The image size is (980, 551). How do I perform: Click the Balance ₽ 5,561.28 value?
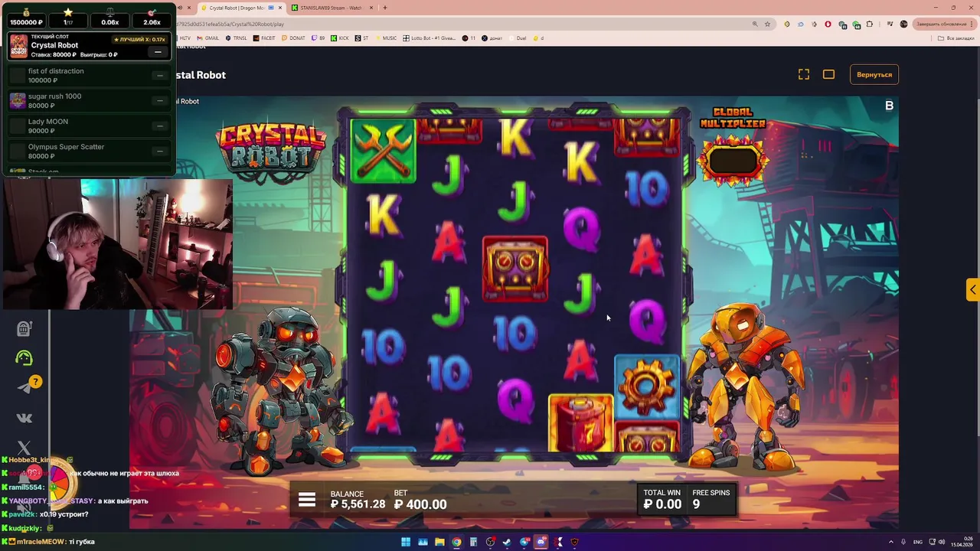click(x=358, y=504)
